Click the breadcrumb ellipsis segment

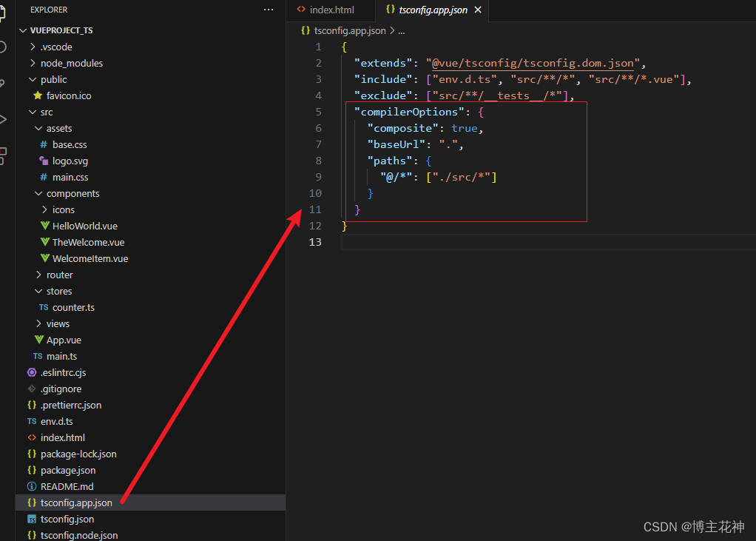(402, 31)
